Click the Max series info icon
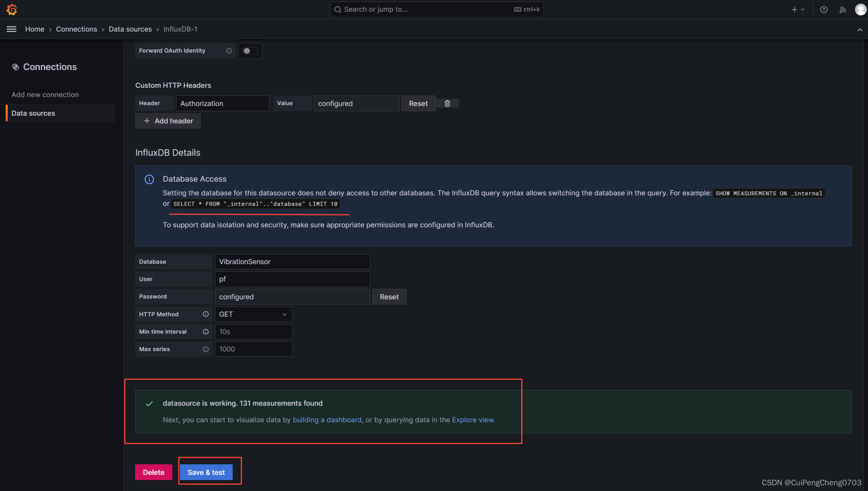This screenshot has height=491, width=868. (x=206, y=349)
